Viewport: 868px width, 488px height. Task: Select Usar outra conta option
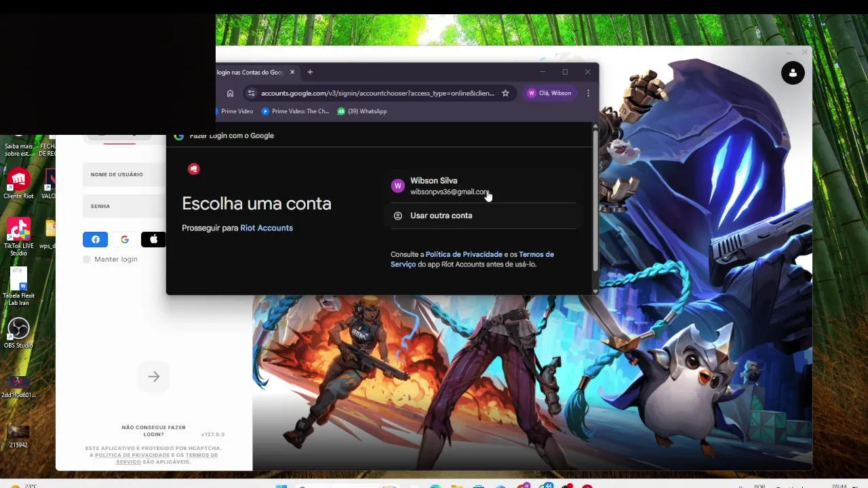[483, 216]
